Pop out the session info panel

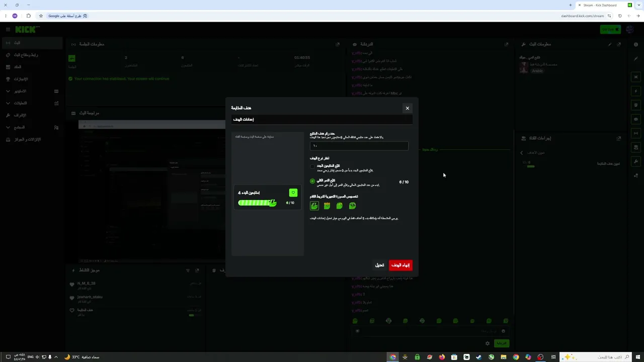338,44
